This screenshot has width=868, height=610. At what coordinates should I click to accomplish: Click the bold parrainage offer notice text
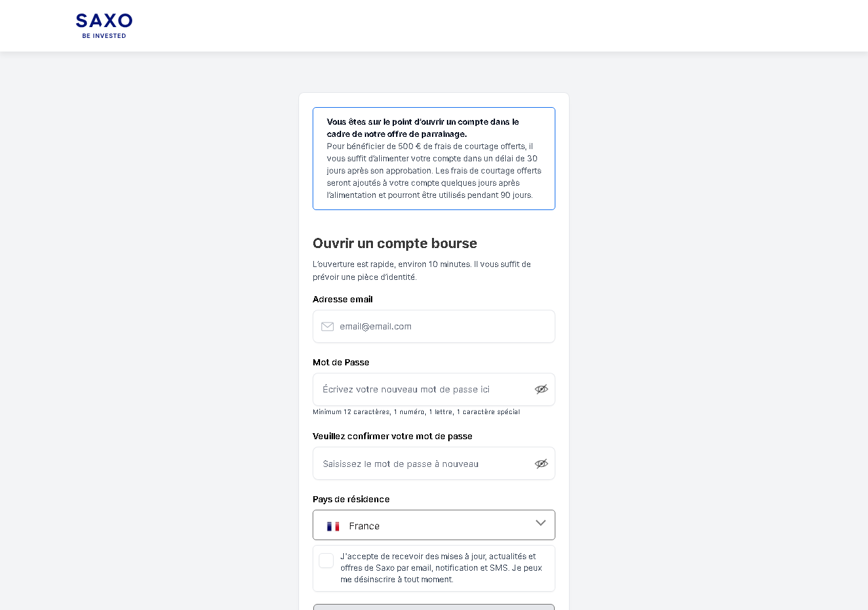point(423,127)
